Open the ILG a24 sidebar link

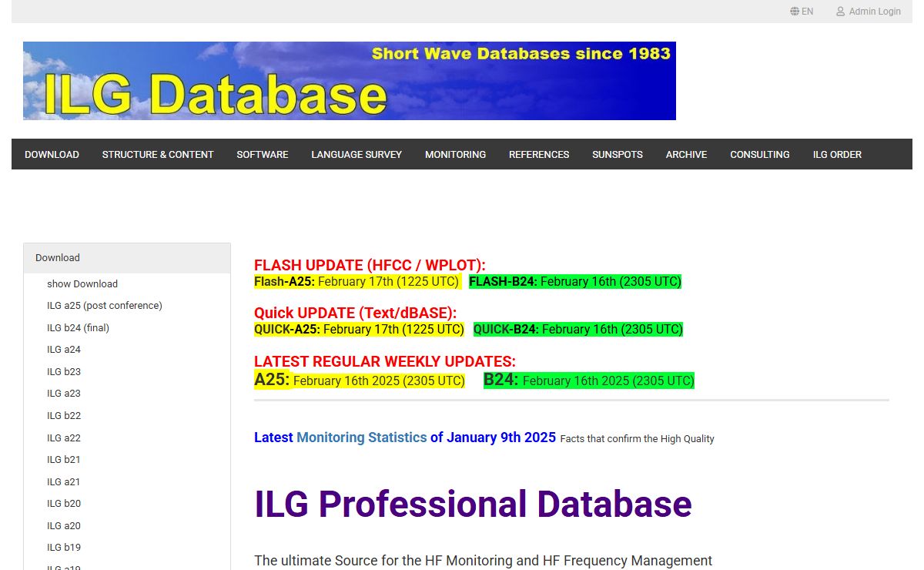click(x=64, y=350)
